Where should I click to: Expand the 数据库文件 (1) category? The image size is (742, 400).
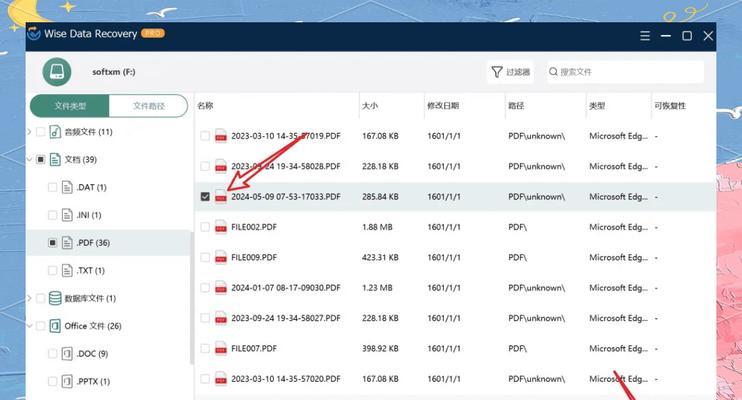click(x=29, y=298)
